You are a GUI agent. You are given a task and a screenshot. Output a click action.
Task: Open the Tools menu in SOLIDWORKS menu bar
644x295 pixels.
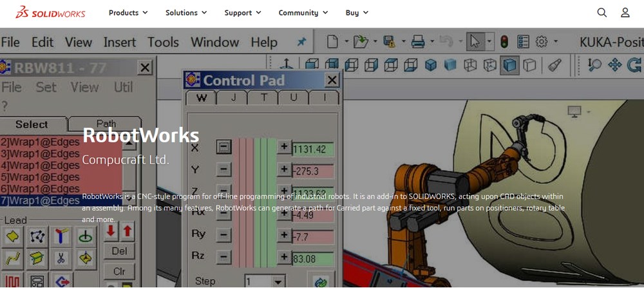coord(163,42)
